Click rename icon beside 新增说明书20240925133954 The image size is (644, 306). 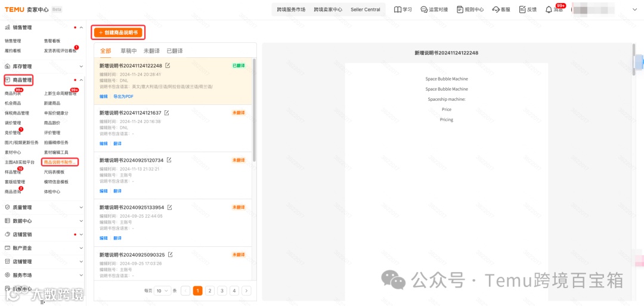[169, 208]
